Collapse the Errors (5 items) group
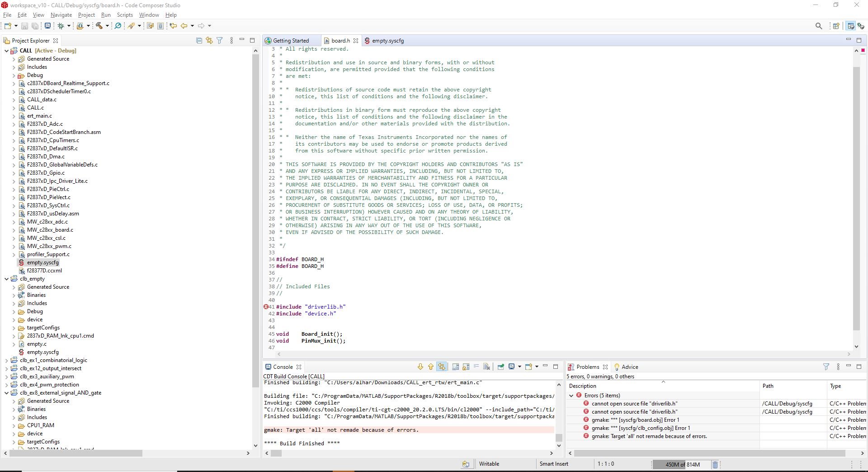The width and height of the screenshot is (868, 472). [571, 396]
